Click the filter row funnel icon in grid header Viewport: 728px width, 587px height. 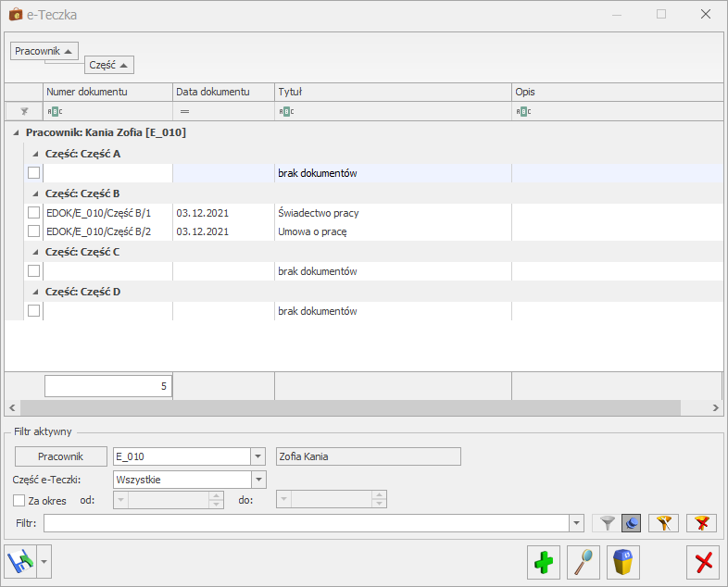(x=24, y=111)
